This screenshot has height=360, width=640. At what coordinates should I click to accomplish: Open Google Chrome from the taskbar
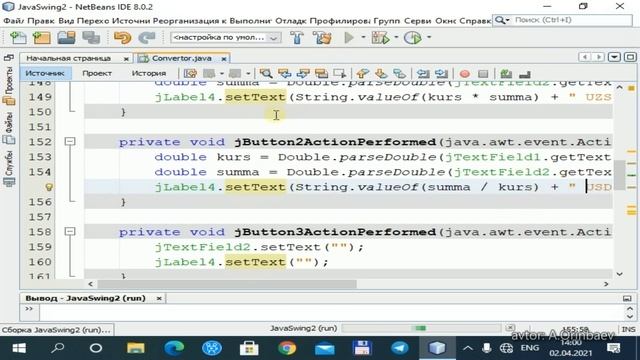287,348
